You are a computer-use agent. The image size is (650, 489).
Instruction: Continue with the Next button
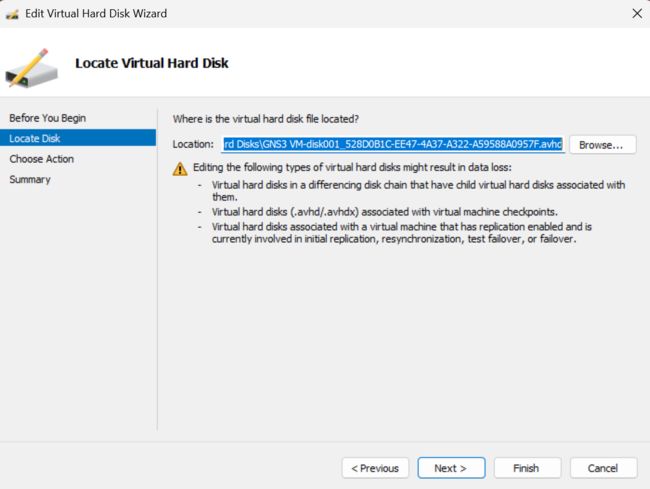tap(451, 468)
